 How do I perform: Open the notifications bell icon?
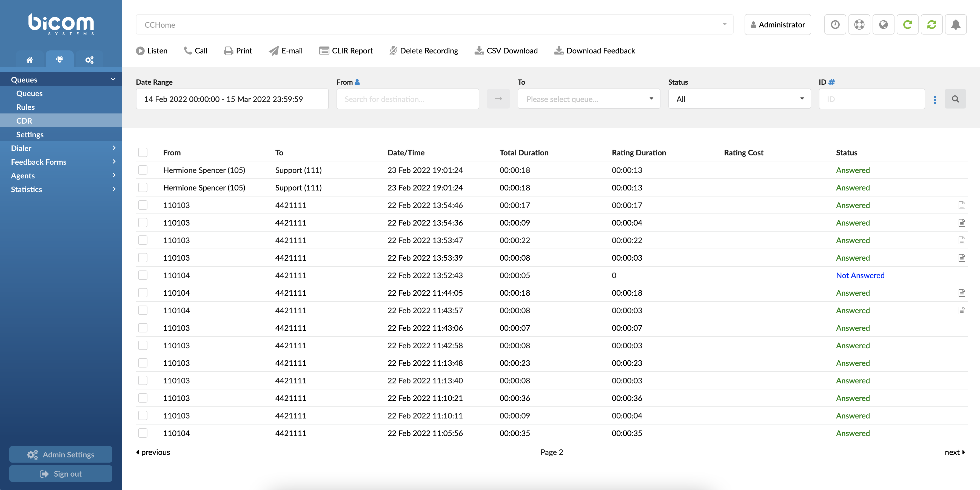956,25
